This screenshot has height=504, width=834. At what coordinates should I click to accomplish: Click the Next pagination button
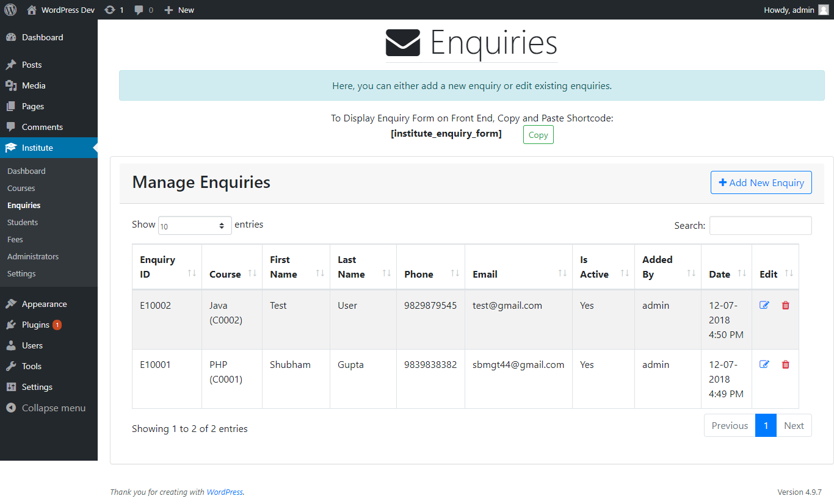(x=794, y=425)
